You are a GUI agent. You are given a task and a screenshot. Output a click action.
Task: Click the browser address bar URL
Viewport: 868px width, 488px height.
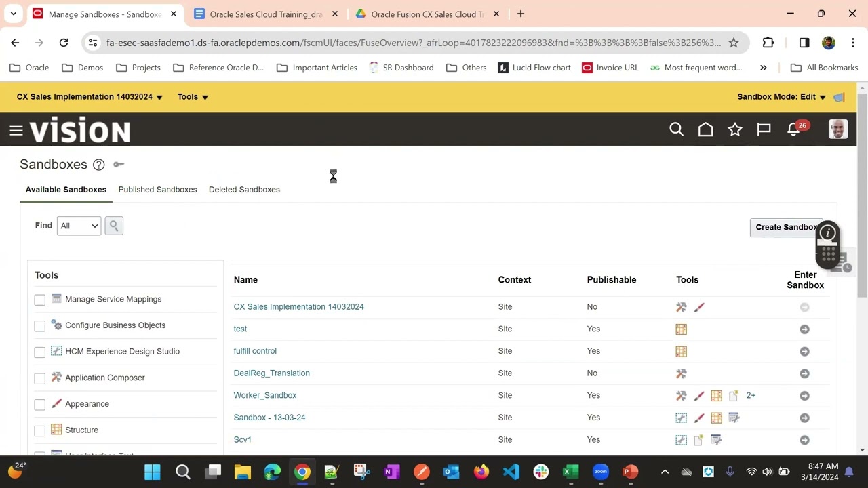pos(414,43)
